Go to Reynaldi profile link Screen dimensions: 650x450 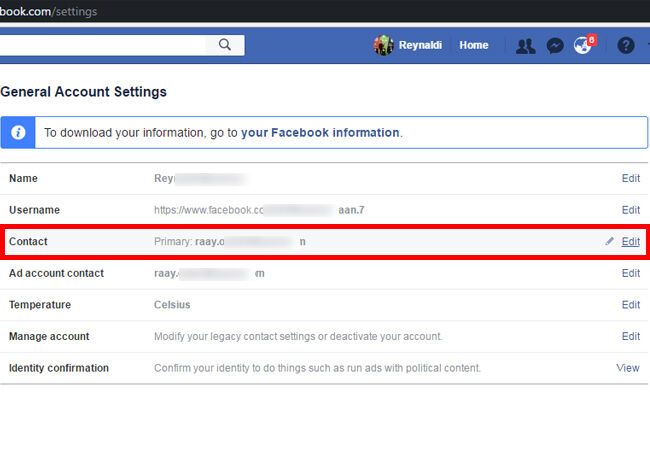(420, 45)
